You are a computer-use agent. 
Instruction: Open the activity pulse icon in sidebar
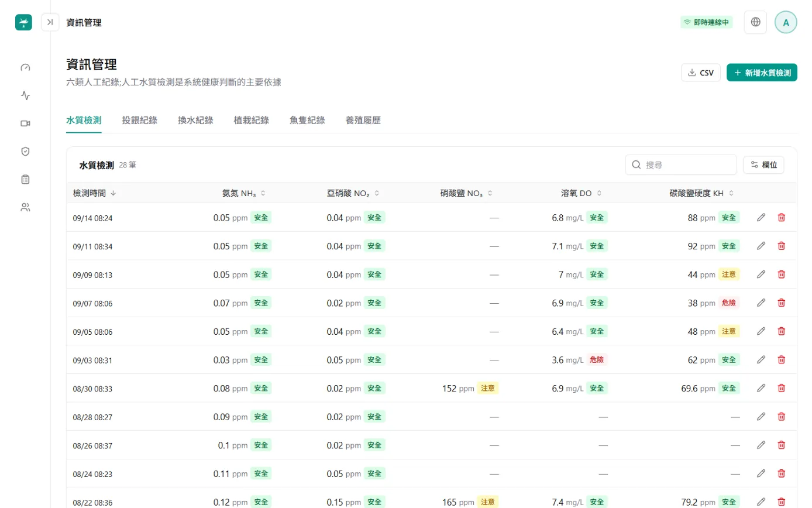tap(25, 95)
